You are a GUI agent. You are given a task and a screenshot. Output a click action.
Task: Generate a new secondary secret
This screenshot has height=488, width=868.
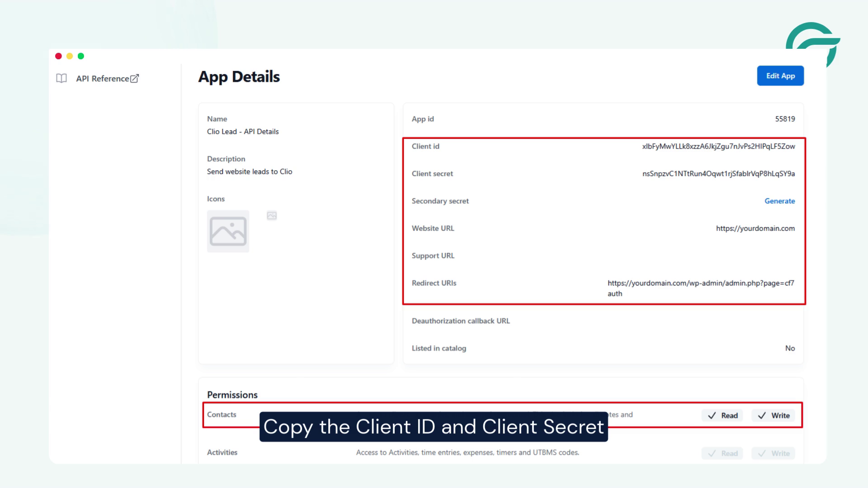pyautogui.click(x=780, y=201)
